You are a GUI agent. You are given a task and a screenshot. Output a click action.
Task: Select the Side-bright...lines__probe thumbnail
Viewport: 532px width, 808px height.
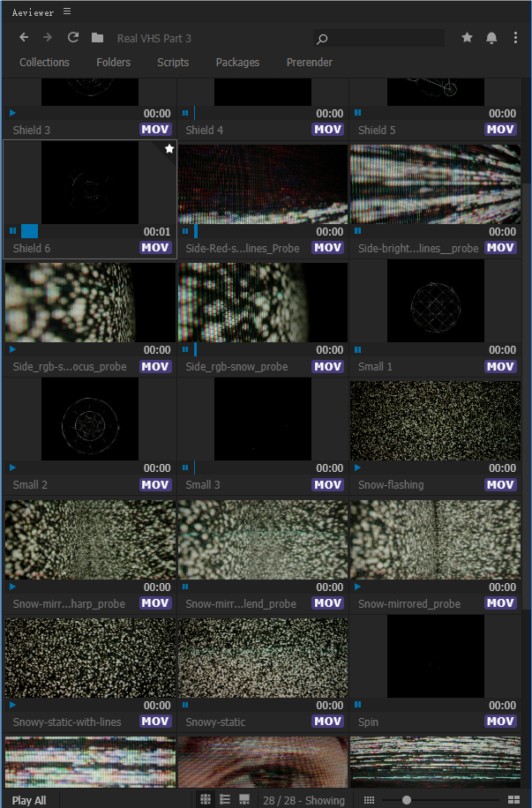436,184
